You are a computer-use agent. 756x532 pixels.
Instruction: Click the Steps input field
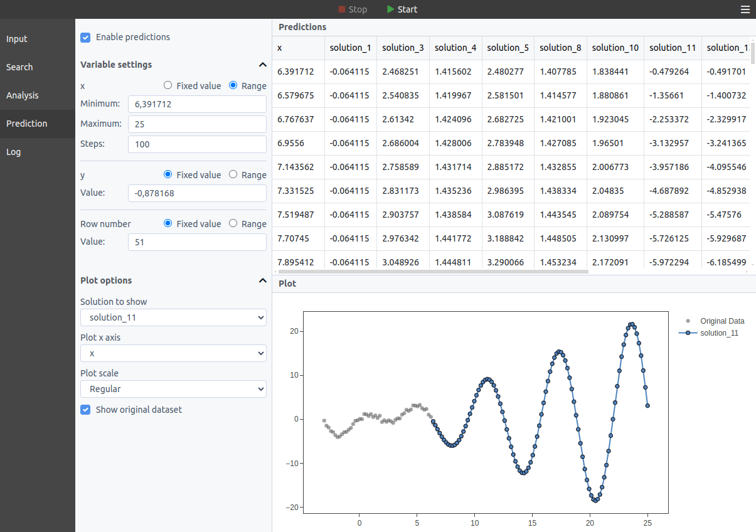pyautogui.click(x=197, y=144)
